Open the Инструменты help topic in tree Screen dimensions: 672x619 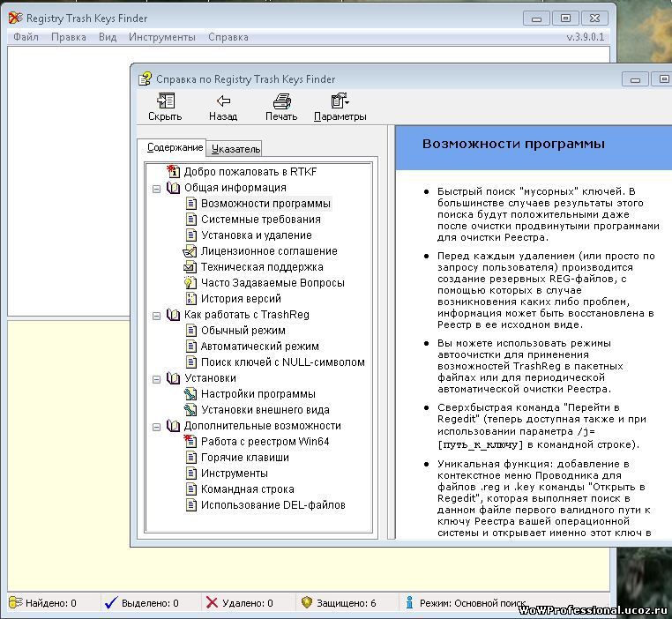pos(234,473)
